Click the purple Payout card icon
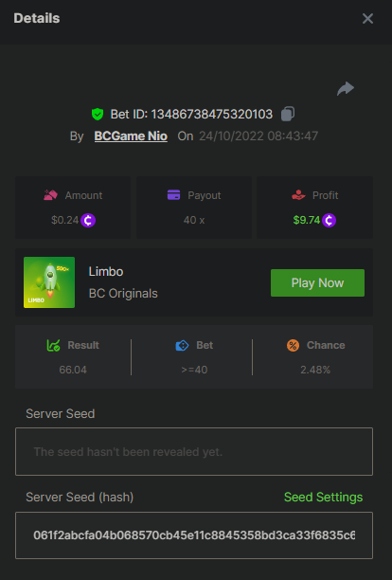 (173, 194)
